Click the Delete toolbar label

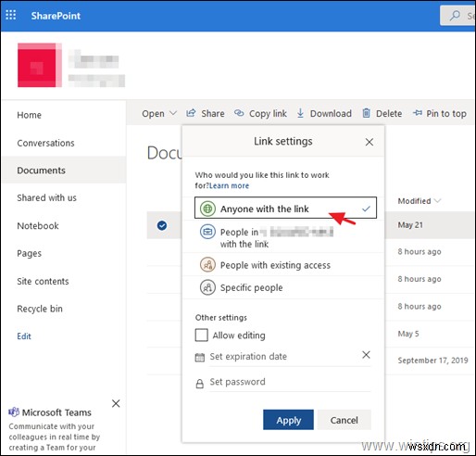[x=389, y=113]
